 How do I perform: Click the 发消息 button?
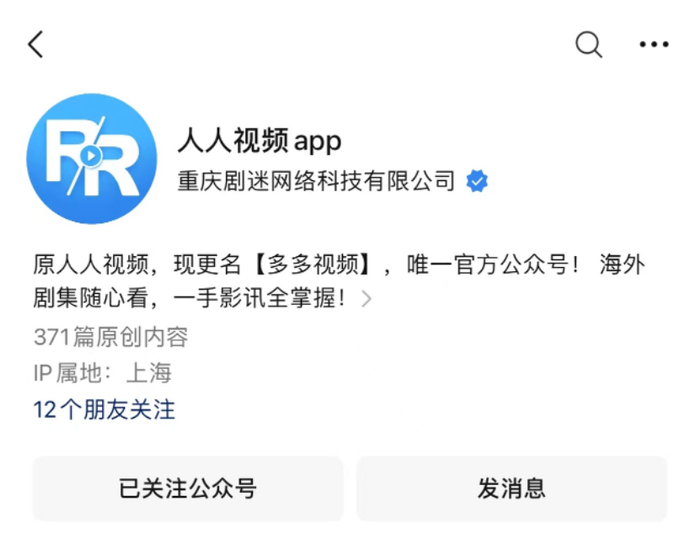tap(511, 488)
